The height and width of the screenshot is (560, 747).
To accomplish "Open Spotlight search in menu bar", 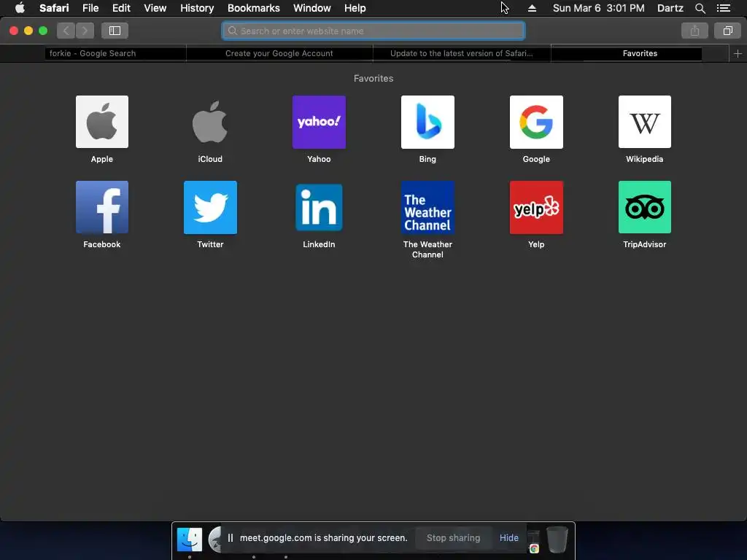I will click(x=700, y=8).
